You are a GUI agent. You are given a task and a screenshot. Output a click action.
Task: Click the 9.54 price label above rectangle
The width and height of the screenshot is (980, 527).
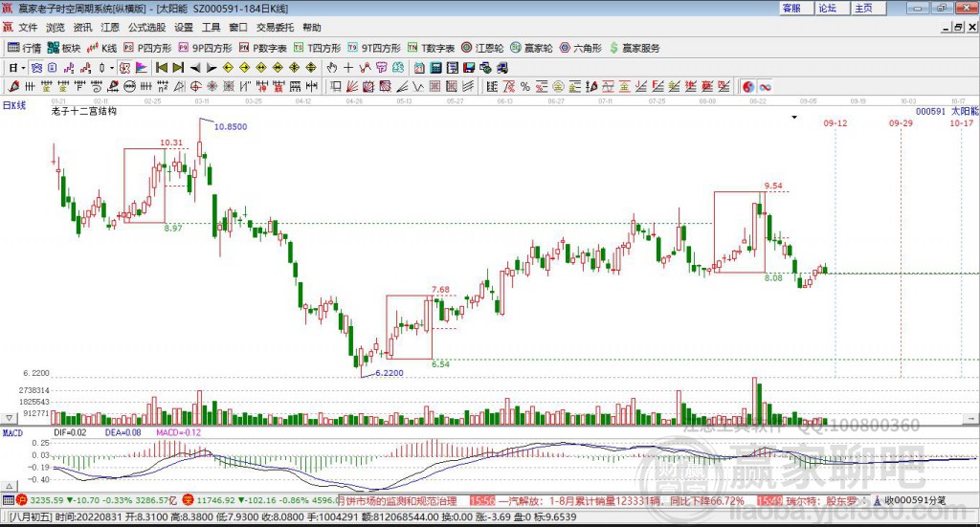click(773, 186)
